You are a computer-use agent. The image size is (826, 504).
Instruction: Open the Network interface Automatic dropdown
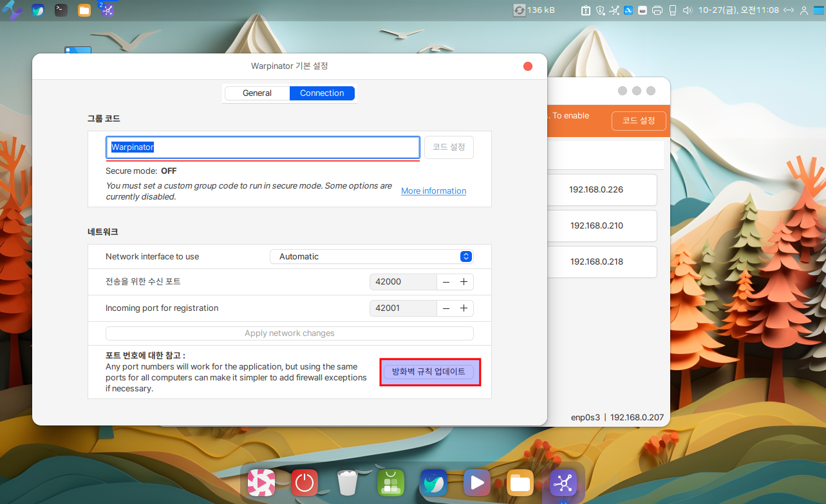[371, 256]
